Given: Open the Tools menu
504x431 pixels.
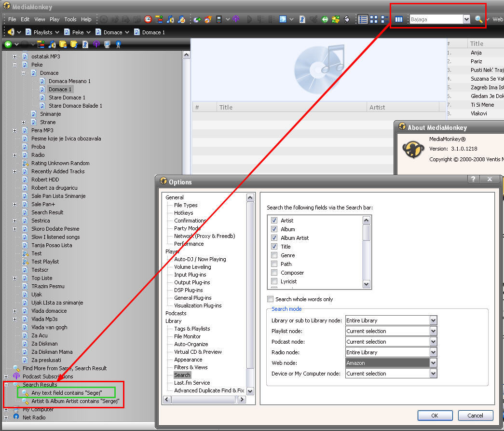Looking at the screenshot, I should pos(70,19).
